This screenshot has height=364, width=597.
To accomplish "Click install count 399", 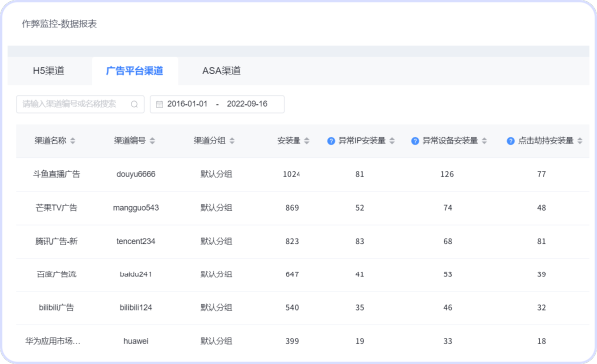I will pos(292,341).
